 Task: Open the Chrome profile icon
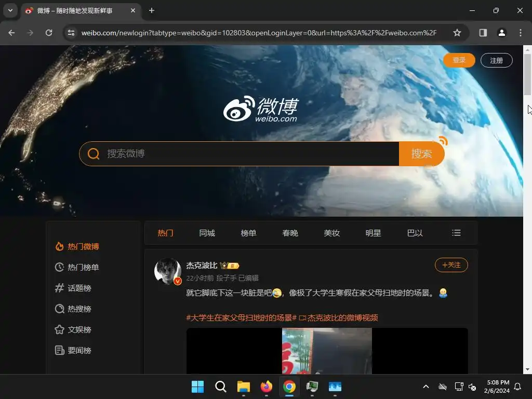[x=501, y=33]
